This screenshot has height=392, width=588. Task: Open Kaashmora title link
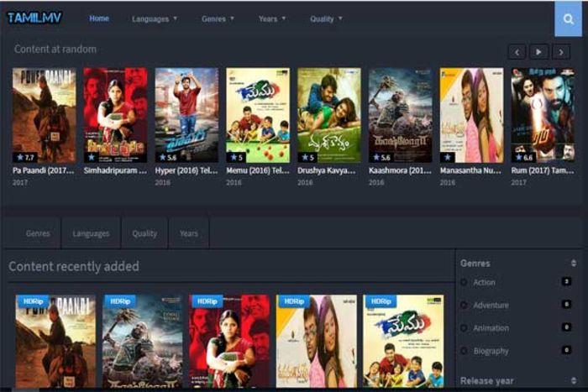pos(400,170)
